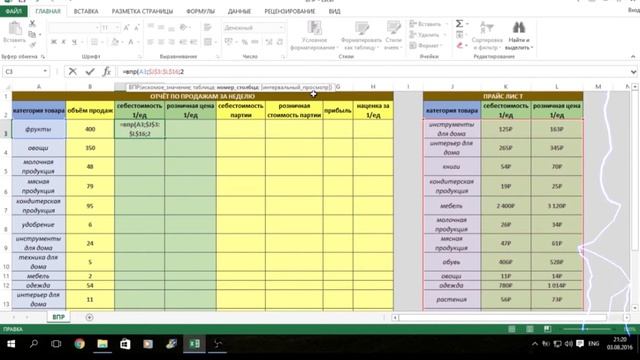Image resolution: width=640 pixels, height=360 pixels.
Task: Open the number format (Денежный) dropdown
Action: coord(281,28)
